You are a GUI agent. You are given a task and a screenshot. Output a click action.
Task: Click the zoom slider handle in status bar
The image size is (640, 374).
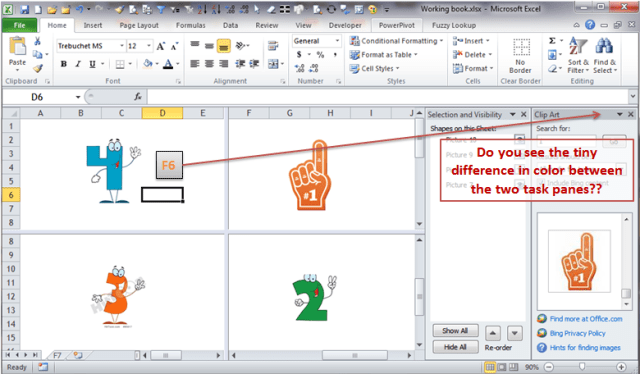click(x=582, y=367)
